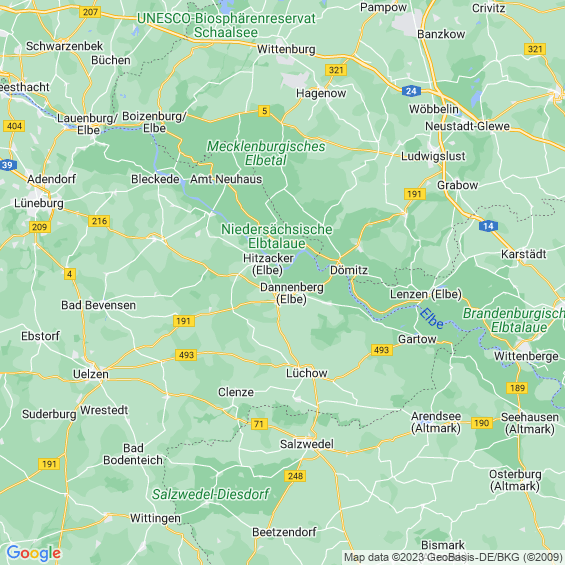The image size is (565, 565).
Task: Click the route 216 road shield
Action: click(x=99, y=221)
